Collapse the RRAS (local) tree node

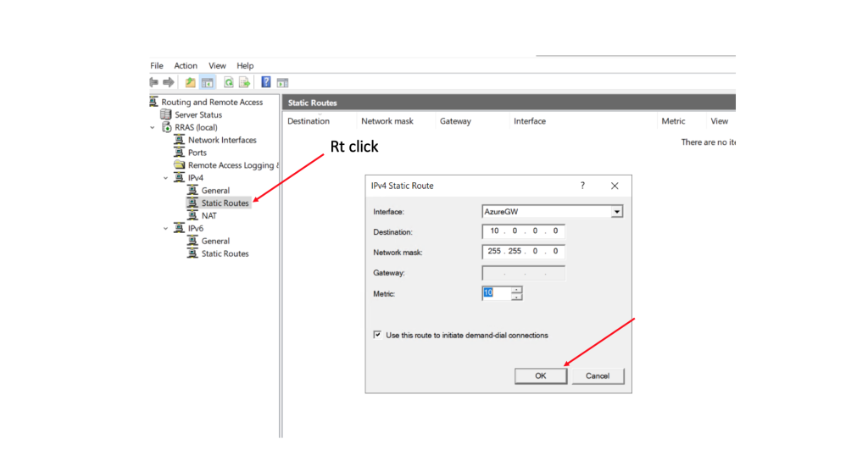[x=153, y=127]
